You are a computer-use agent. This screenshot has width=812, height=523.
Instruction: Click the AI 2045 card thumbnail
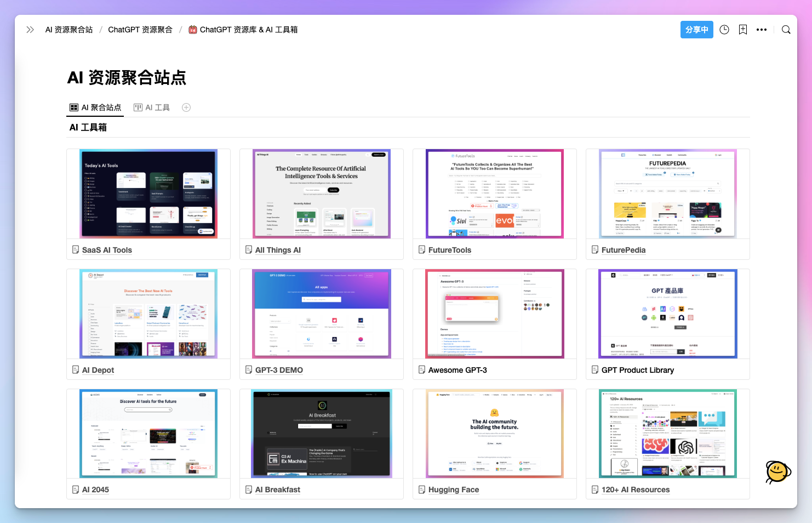click(x=148, y=433)
